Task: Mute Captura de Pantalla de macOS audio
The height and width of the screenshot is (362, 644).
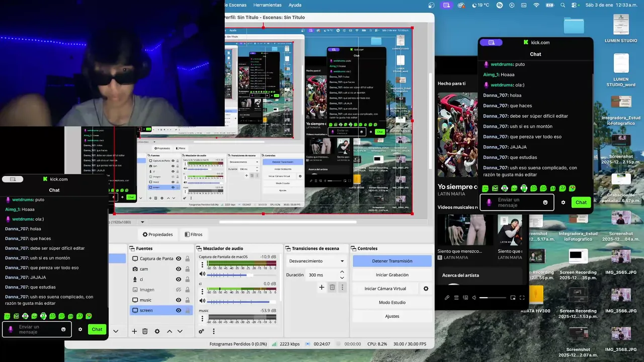Action: point(202,274)
